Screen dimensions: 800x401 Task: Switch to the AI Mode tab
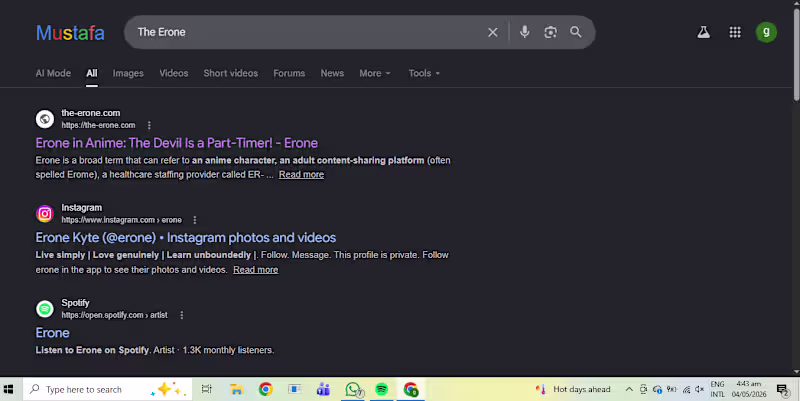pos(53,73)
